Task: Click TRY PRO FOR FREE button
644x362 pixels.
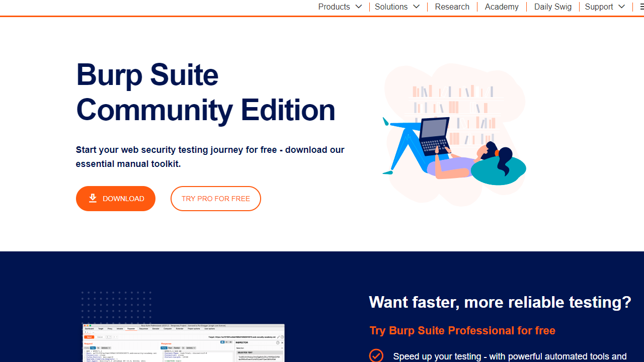Action: click(216, 199)
